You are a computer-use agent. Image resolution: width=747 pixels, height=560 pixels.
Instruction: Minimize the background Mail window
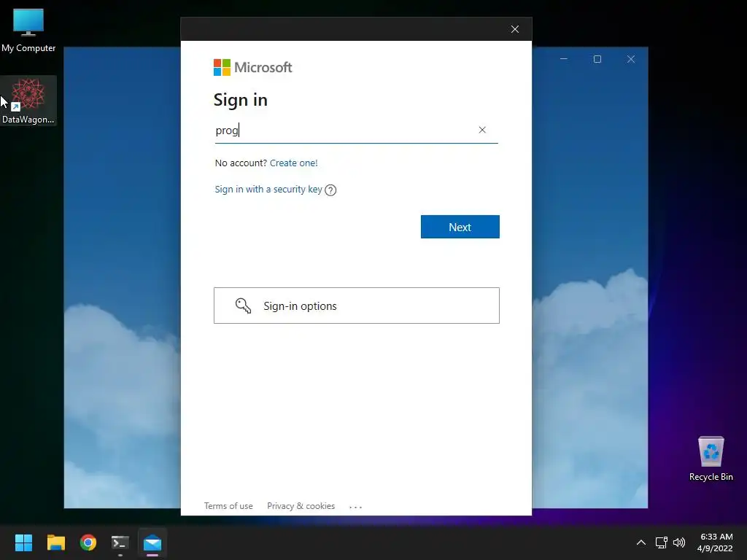[564, 59]
